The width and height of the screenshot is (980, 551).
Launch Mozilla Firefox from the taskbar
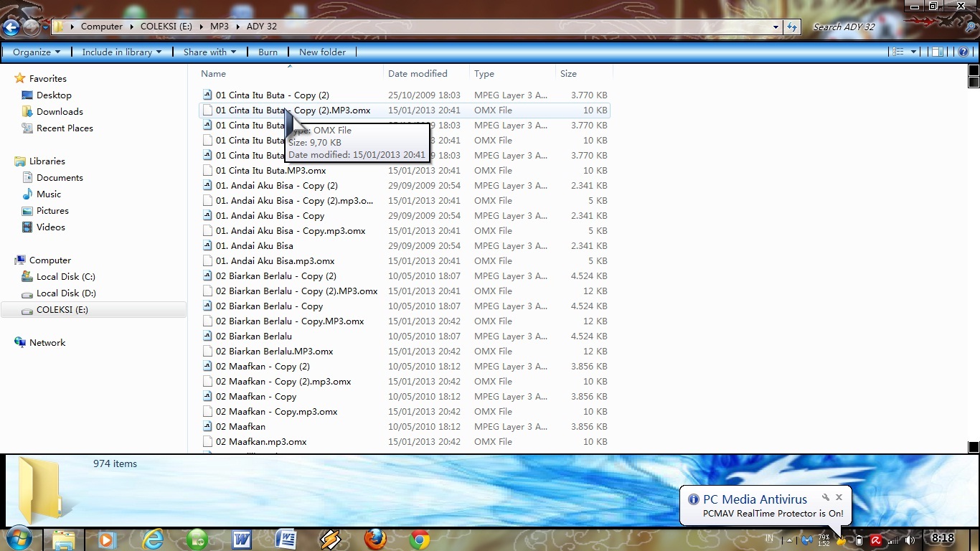[x=375, y=539]
